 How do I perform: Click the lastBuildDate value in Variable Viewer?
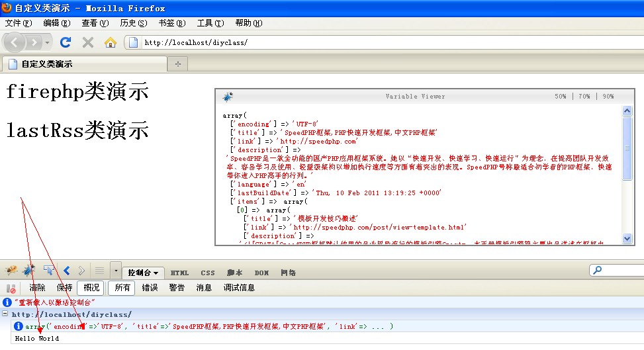pyautogui.click(x=377, y=193)
